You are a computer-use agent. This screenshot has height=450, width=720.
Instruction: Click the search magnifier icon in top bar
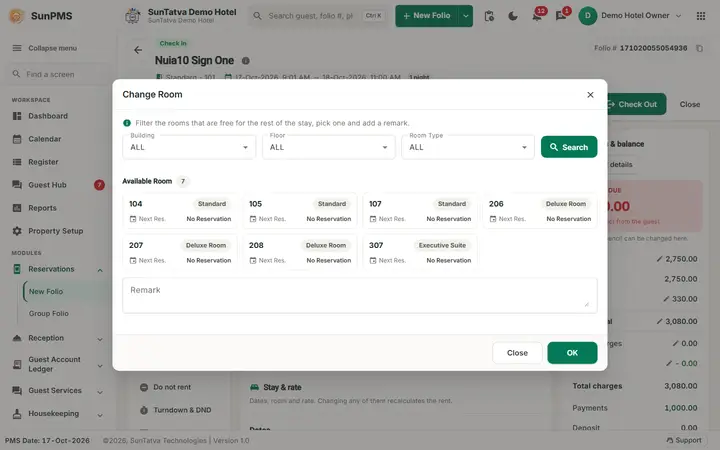pos(258,16)
